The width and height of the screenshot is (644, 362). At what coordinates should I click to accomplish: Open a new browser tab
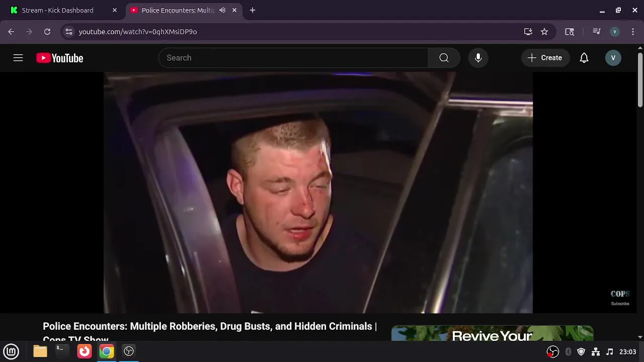(253, 10)
